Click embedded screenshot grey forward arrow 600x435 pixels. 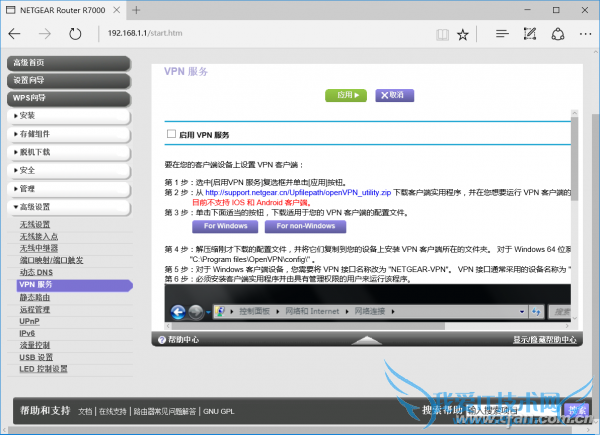coord(196,312)
